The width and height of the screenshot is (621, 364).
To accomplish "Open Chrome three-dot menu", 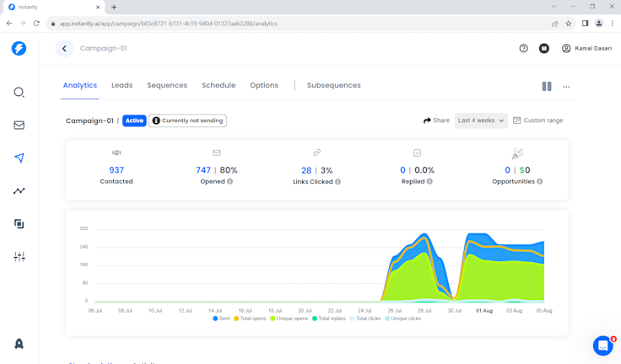I will [613, 24].
